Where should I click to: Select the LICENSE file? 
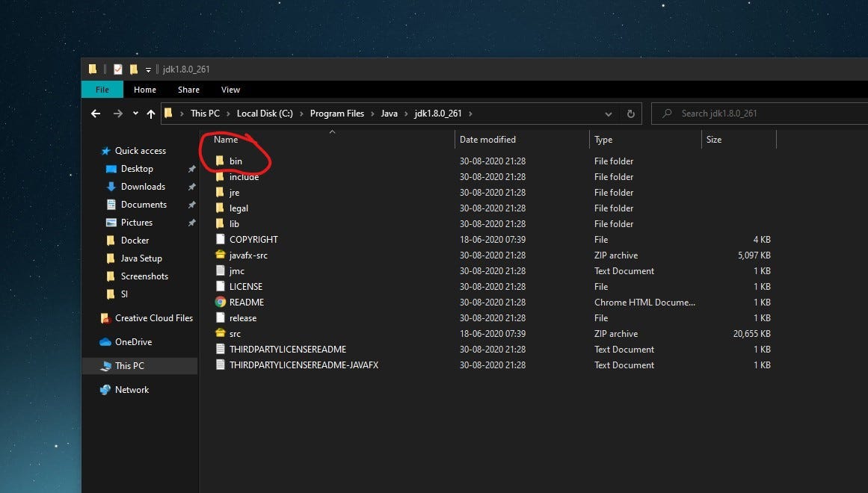coord(246,286)
